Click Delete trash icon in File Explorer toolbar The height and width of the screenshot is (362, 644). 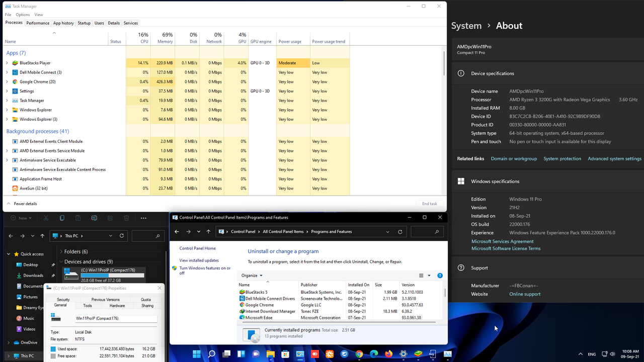tap(127, 218)
